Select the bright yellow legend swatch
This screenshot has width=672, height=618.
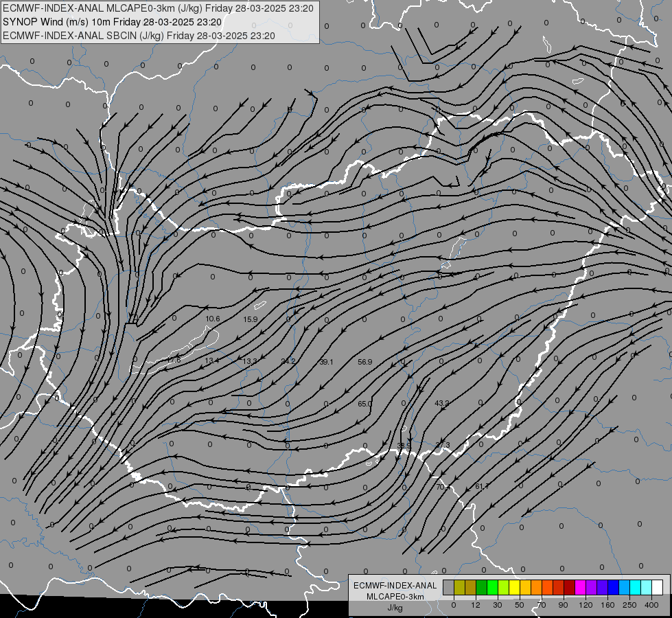point(514,587)
